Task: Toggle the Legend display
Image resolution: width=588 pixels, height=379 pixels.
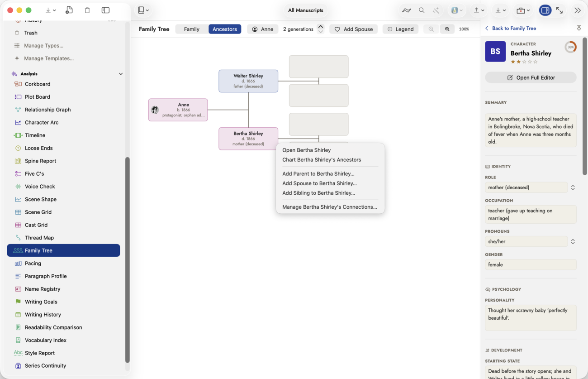Action: pyautogui.click(x=400, y=29)
